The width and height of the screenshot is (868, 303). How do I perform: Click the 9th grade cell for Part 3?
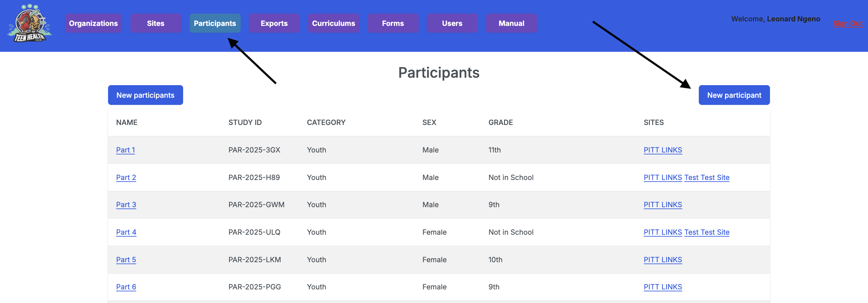tap(494, 205)
